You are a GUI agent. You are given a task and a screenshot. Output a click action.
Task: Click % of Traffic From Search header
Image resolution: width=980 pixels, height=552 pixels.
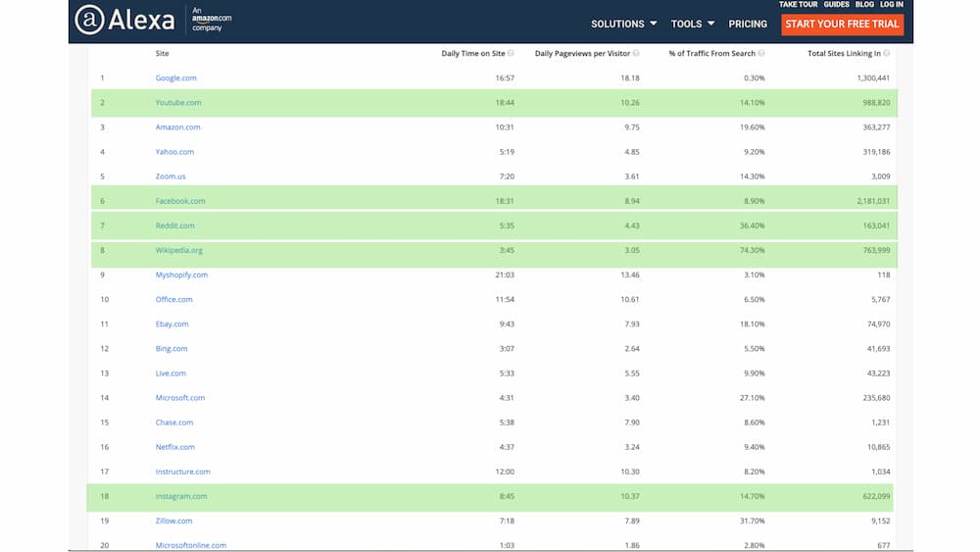pos(711,53)
